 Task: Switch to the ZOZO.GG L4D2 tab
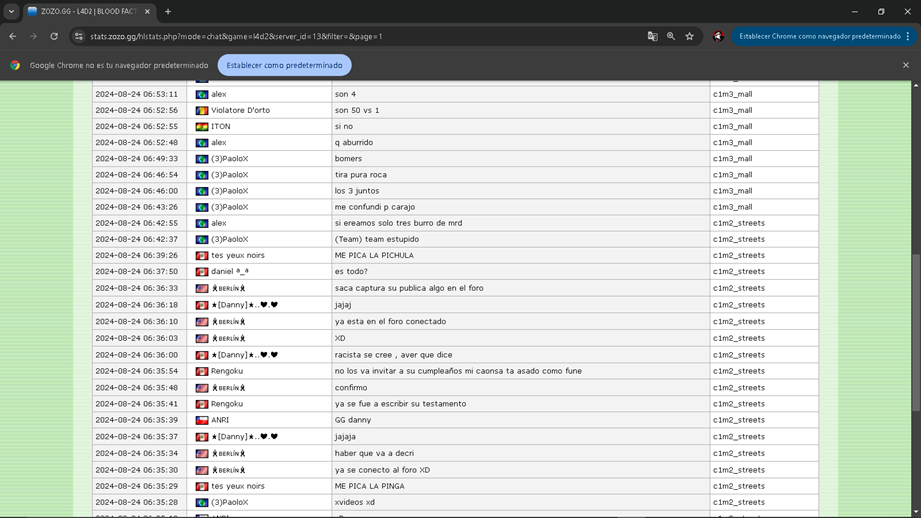(82, 12)
